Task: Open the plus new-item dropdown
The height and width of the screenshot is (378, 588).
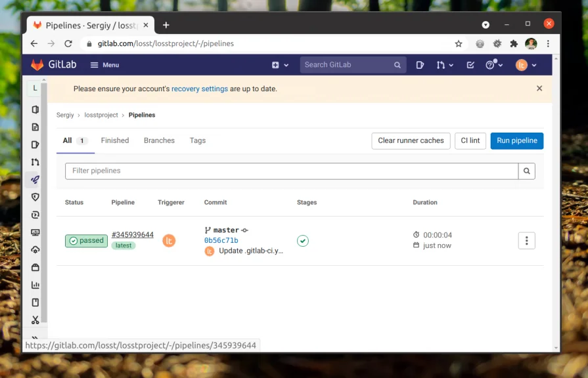Action: click(279, 65)
